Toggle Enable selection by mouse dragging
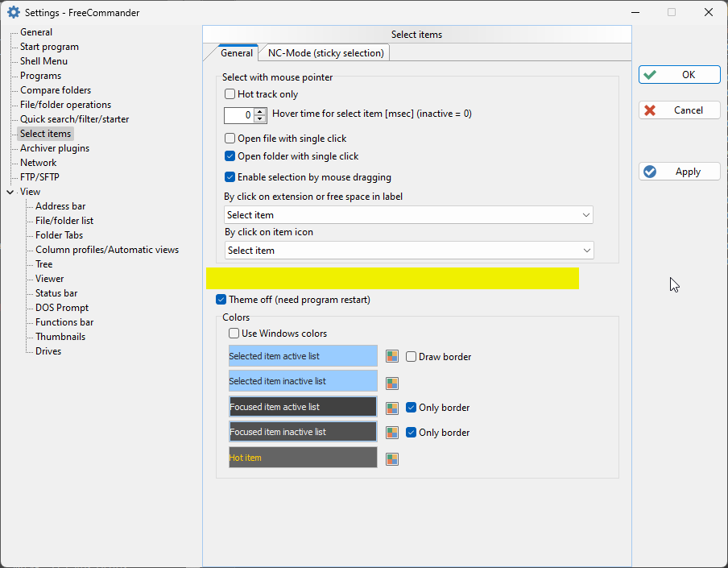This screenshot has width=728, height=568. click(230, 177)
